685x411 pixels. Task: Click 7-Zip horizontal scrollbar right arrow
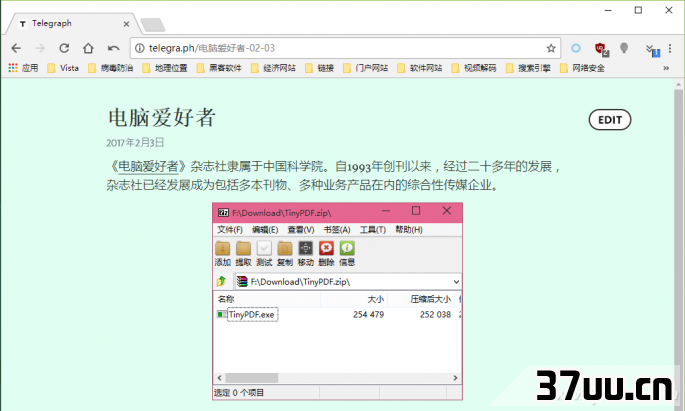455,378
